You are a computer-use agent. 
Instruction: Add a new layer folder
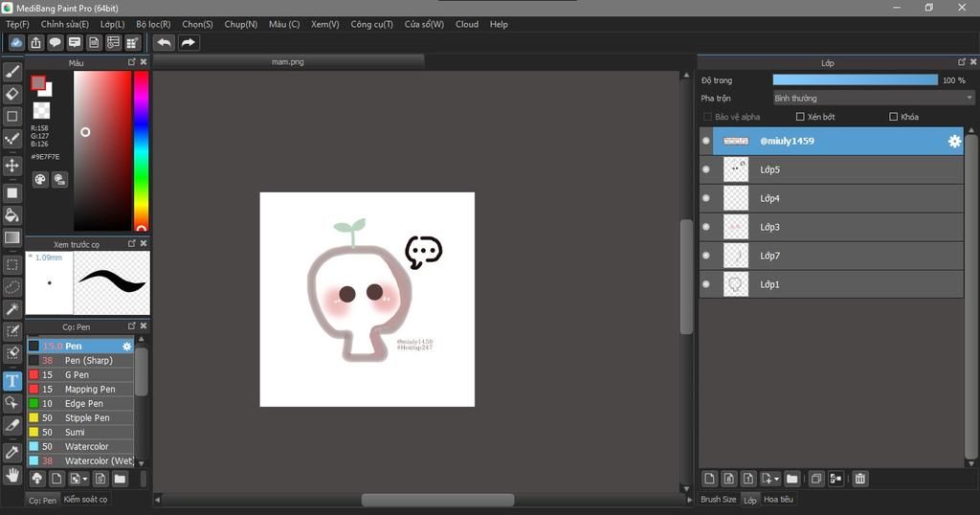pyautogui.click(x=791, y=479)
